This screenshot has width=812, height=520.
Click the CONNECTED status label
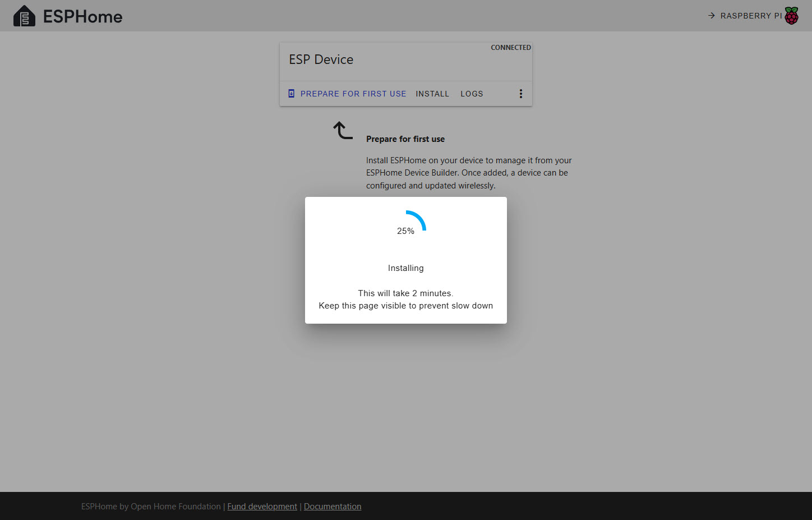pyautogui.click(x=510, y=48)
